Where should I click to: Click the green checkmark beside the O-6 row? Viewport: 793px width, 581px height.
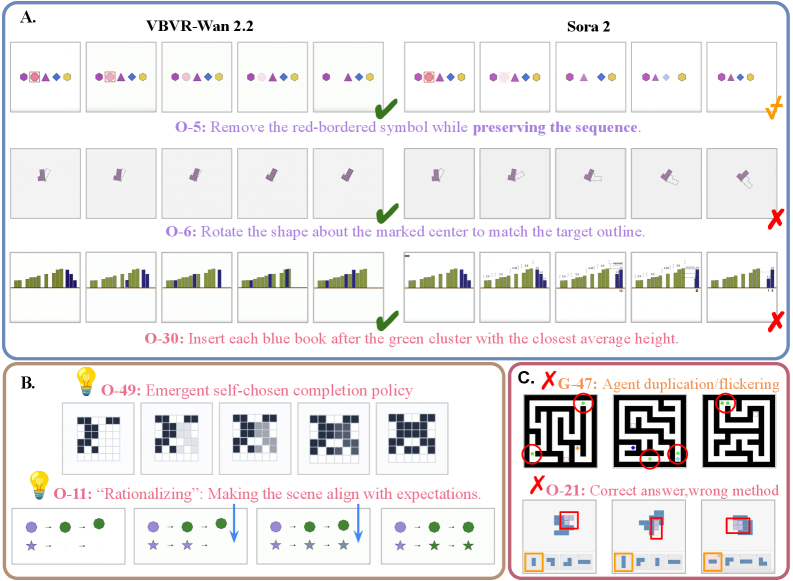tap(387, 213)
